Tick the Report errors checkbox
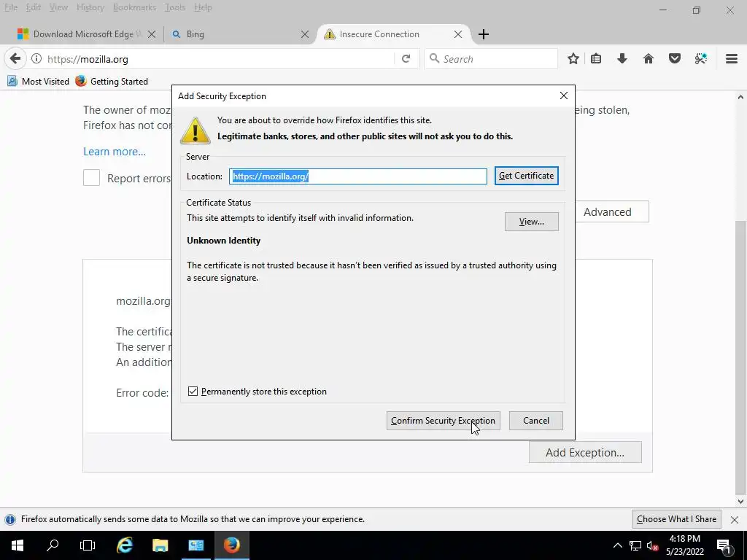This screenshot has width=747, height=560. click(91, 178)
